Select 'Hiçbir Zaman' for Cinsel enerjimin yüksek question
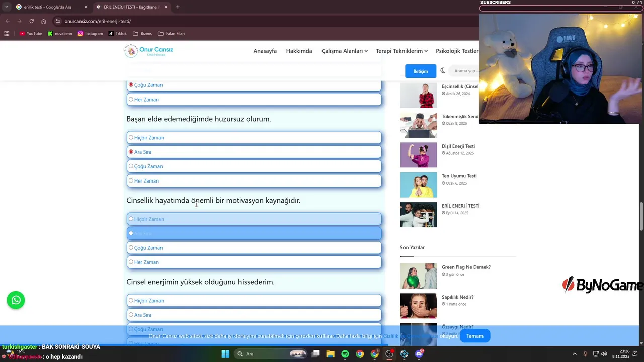 point(254,301)
